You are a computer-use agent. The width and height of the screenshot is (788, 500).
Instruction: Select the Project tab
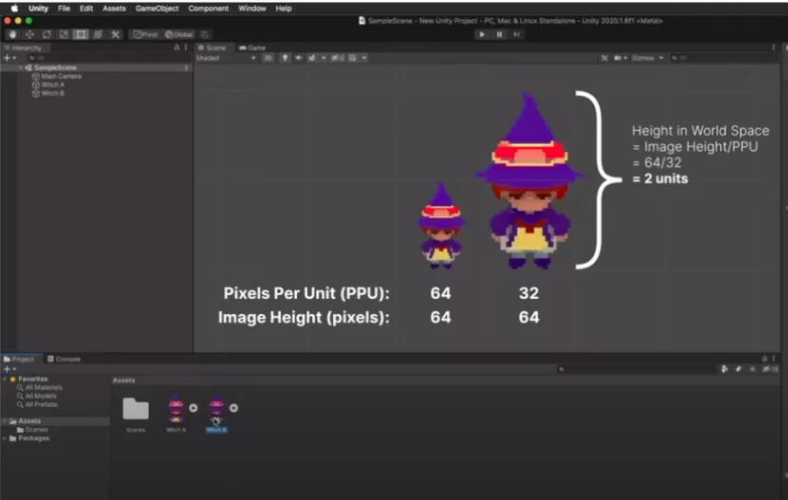pos(19,359)
